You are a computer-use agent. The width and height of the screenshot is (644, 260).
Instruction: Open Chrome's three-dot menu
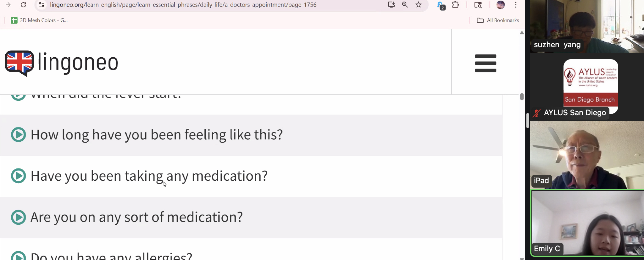[516, 5]
